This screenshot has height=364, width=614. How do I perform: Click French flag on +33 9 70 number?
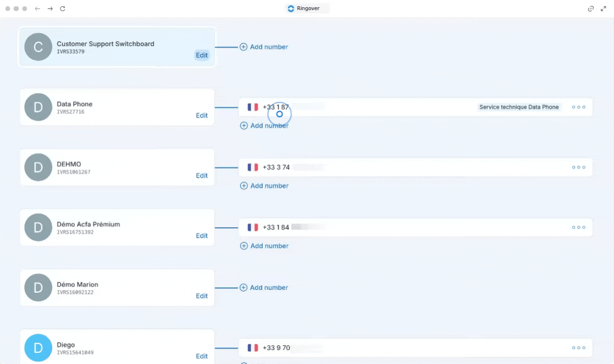253,348
